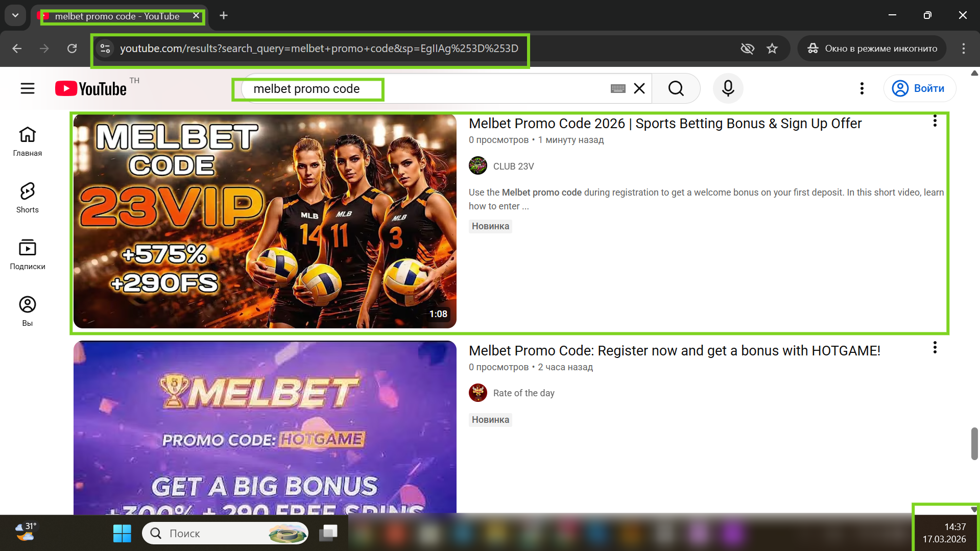
Task: Open the CLUB 23V channel avatar
Action: tap(478, 166)
